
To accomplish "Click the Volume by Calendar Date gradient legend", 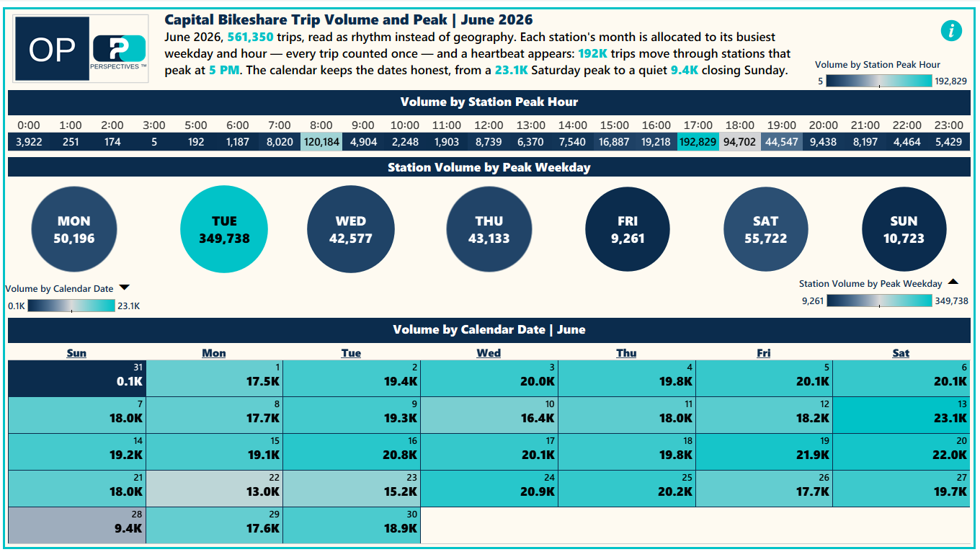I will click(x=71, y=306).
